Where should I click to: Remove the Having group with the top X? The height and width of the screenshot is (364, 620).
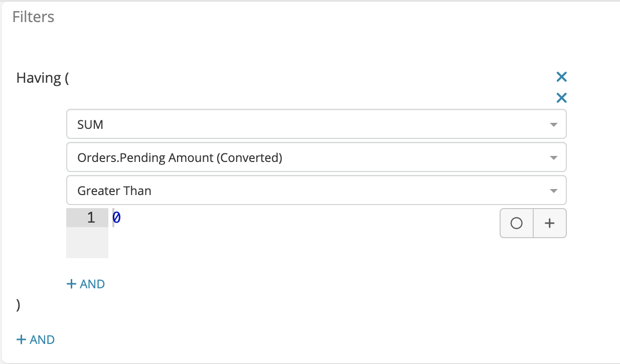tap(561, 77)
